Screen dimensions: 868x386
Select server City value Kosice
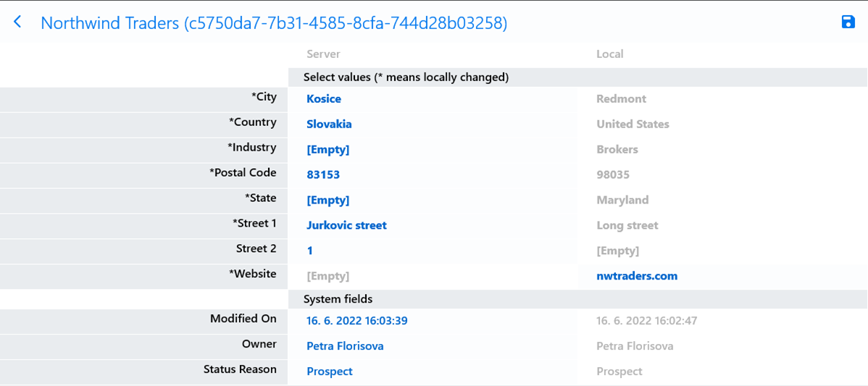(x=324, y=99)
